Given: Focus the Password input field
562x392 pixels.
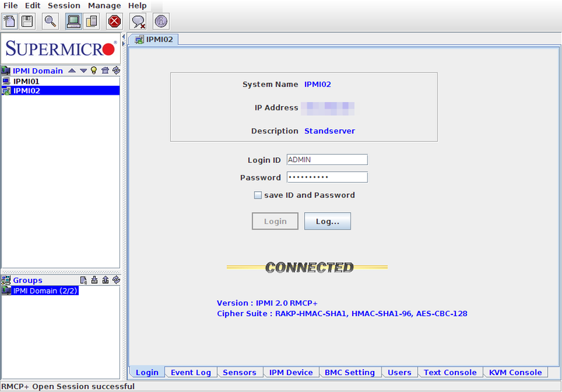Looking at the screenshot, I should [x=327, y=177].
